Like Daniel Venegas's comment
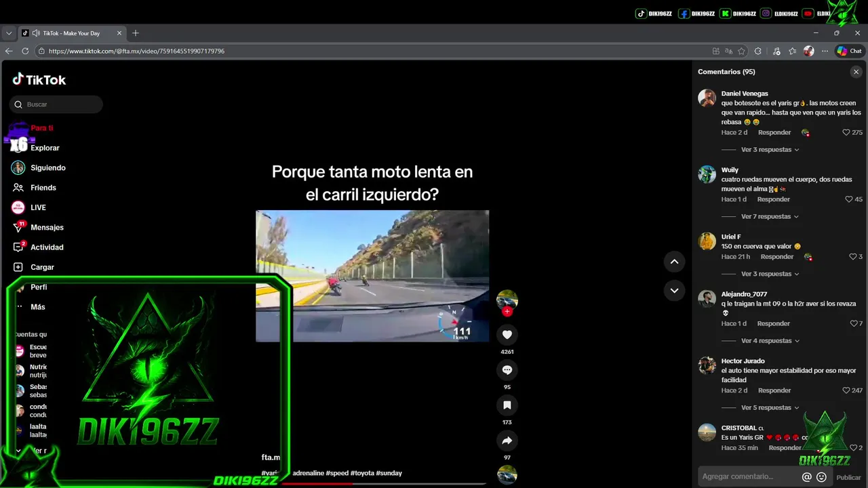This screenshot has width=868, height=488. click(846, 133)
